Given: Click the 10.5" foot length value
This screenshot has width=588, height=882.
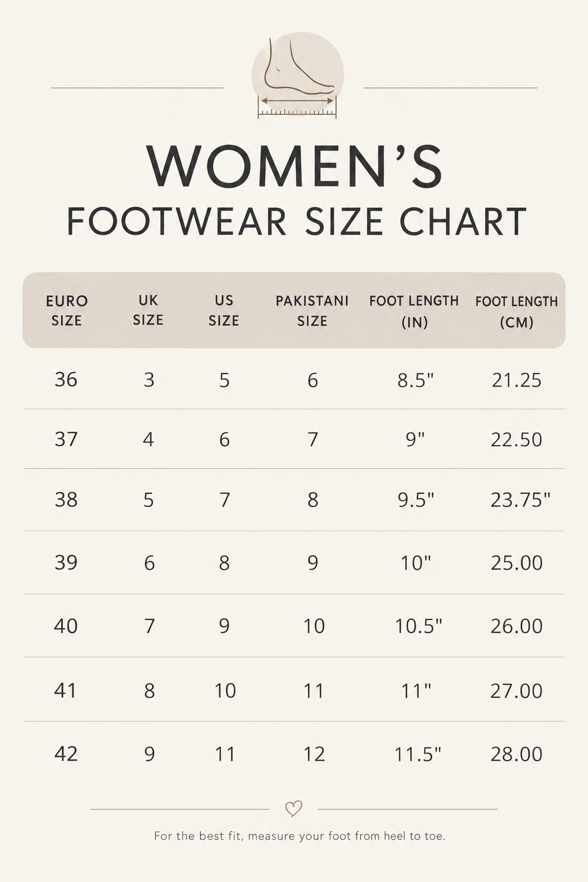Looking at the screenshot, I should [419, 626].
